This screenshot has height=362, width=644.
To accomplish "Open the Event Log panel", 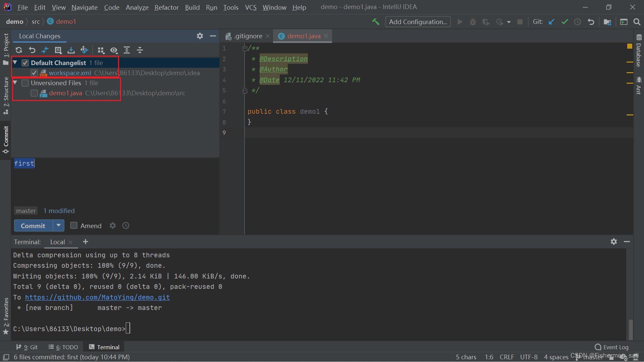I will tap(611, 347).
